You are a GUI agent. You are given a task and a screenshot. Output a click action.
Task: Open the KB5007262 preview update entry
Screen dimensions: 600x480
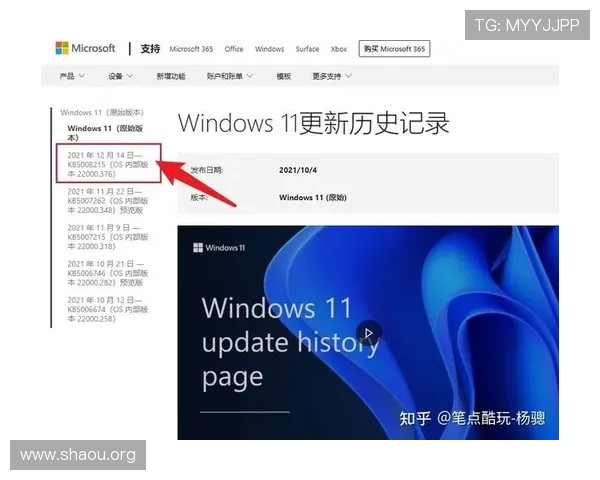pyautogui.click(x=108, y=201)
